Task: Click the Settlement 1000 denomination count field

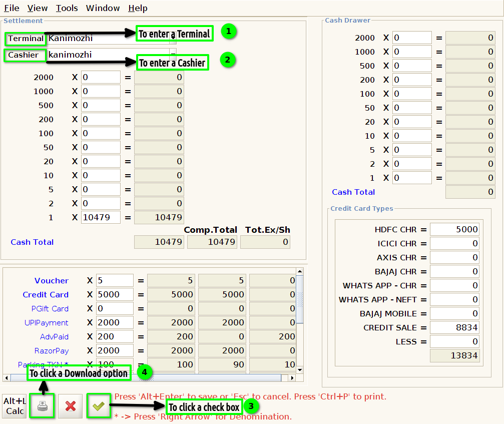Action: (x=101, y=91)
